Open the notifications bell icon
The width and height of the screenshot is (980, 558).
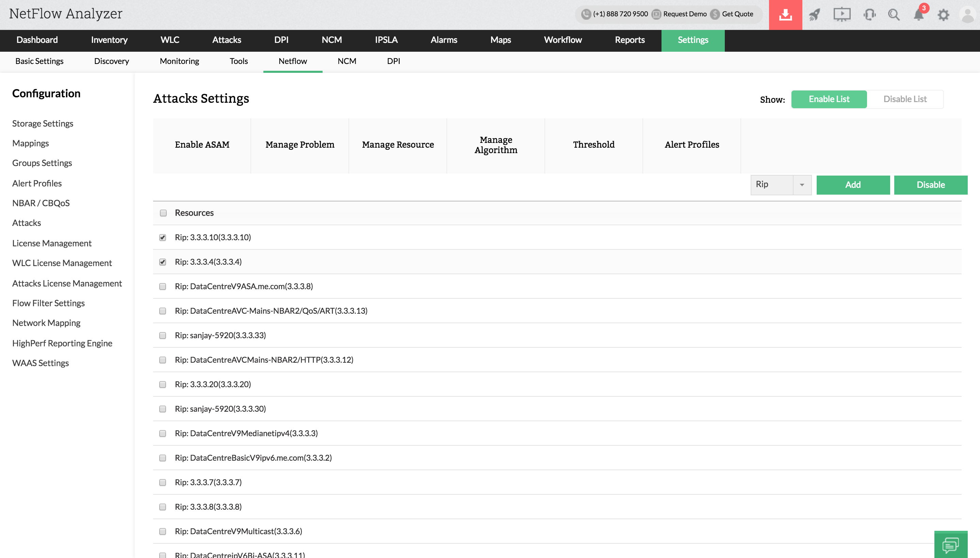(x=919, y=15)
